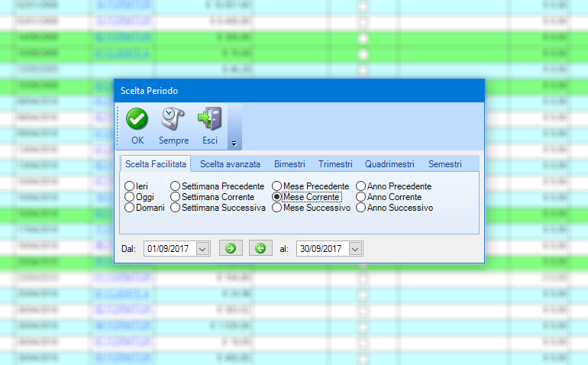
Task: Select the Oggi radio button
Action: 129,197
